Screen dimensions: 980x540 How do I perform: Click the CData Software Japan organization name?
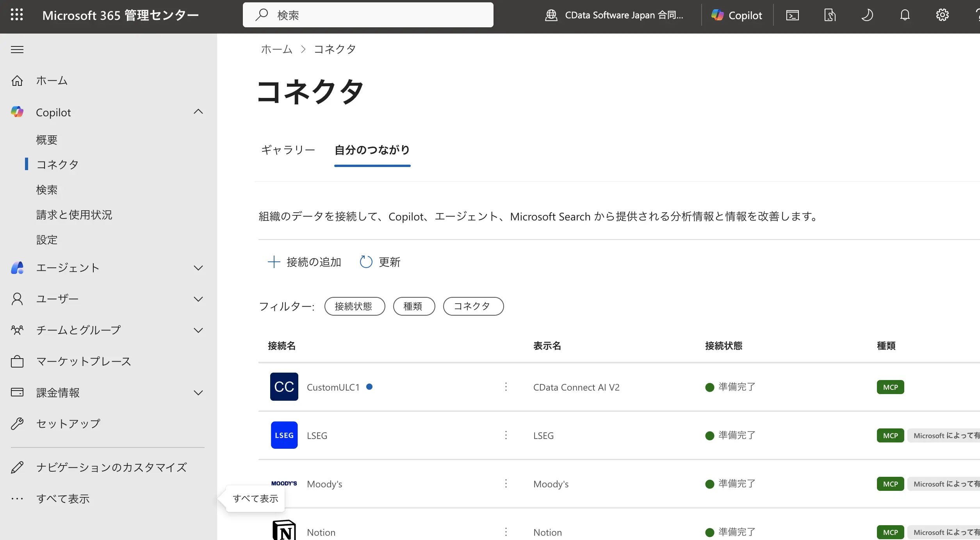624,15
